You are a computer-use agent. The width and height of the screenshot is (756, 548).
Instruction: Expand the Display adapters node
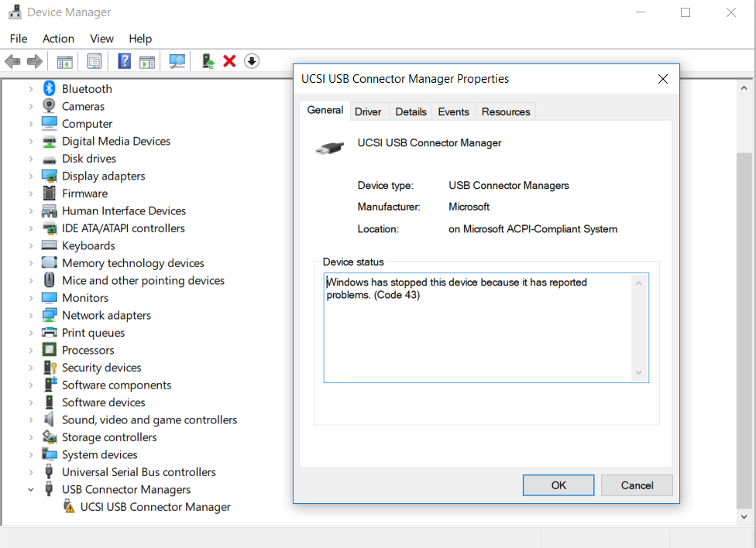[x=31, y=176]
